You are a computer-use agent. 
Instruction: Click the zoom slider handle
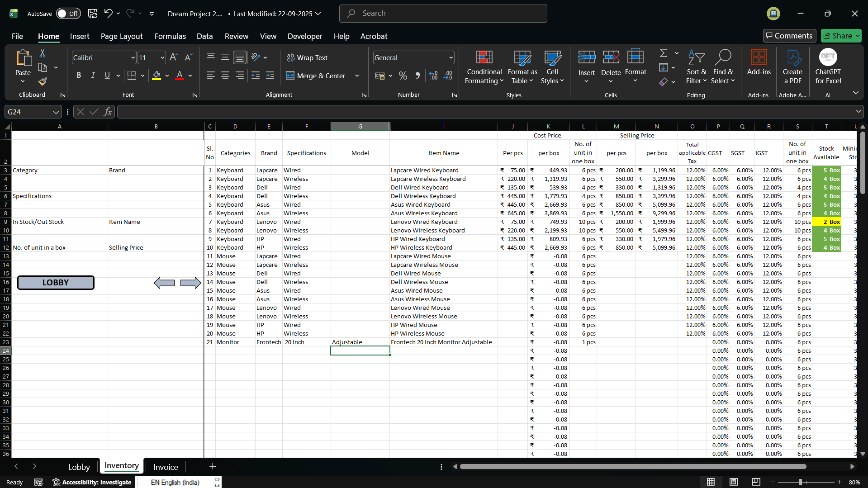[801, 482]
